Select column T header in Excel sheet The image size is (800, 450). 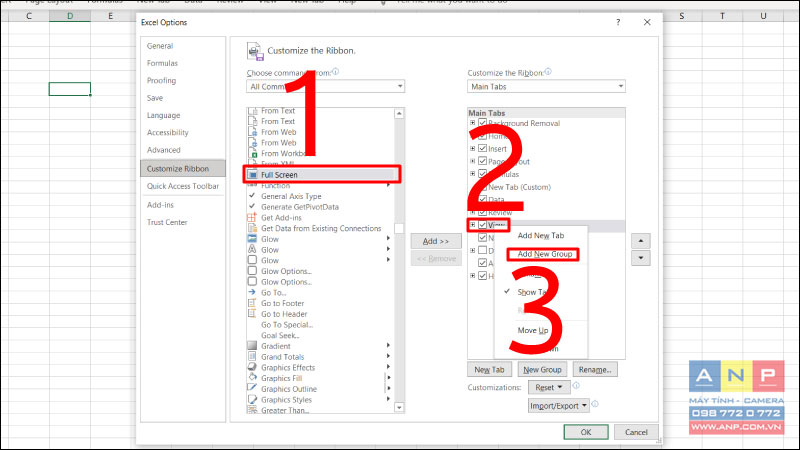(x=722, y=16)
